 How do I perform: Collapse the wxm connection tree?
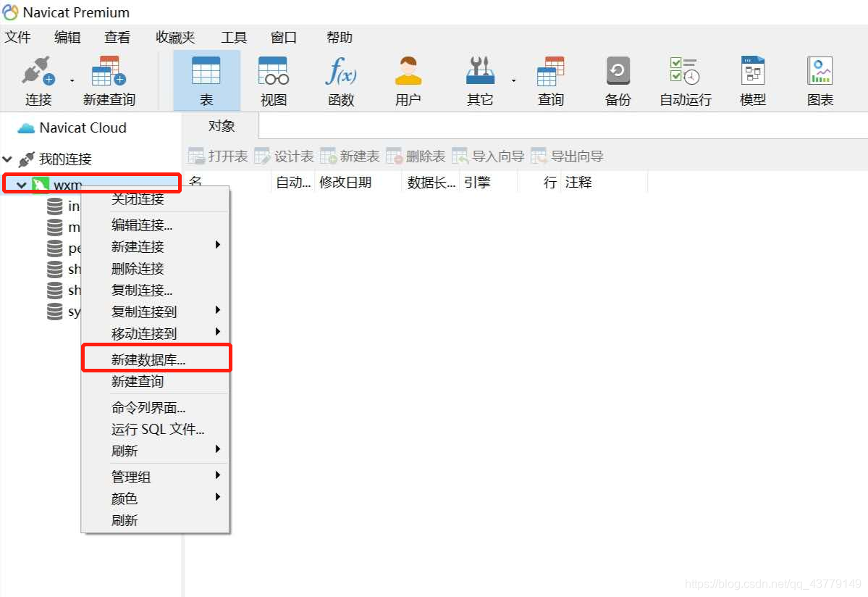point(20,184)
